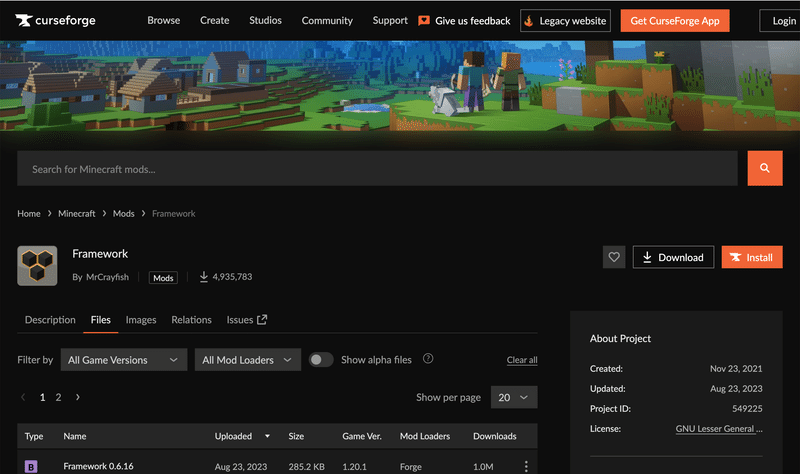
Task: Click the Legacy website flame icon
Action: pos(529,21)
